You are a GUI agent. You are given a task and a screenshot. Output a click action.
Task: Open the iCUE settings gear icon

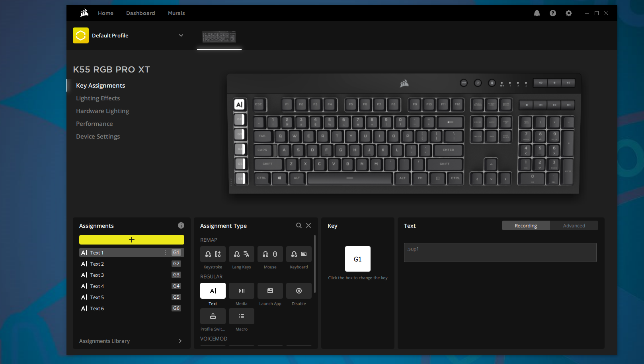point(569,13)
